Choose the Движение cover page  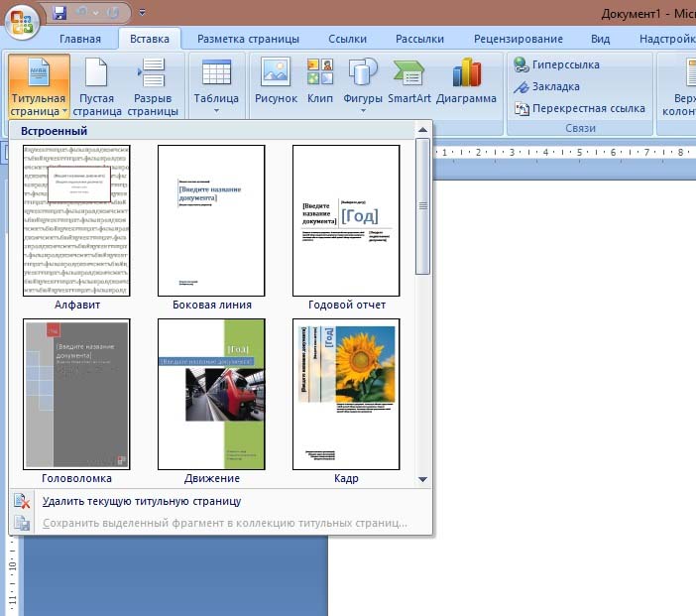211,394
